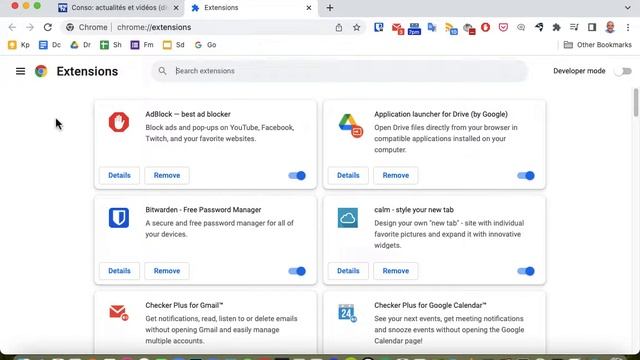
Task: Click the site info icon beside Chrome
Action: click(x=70, y=27)
